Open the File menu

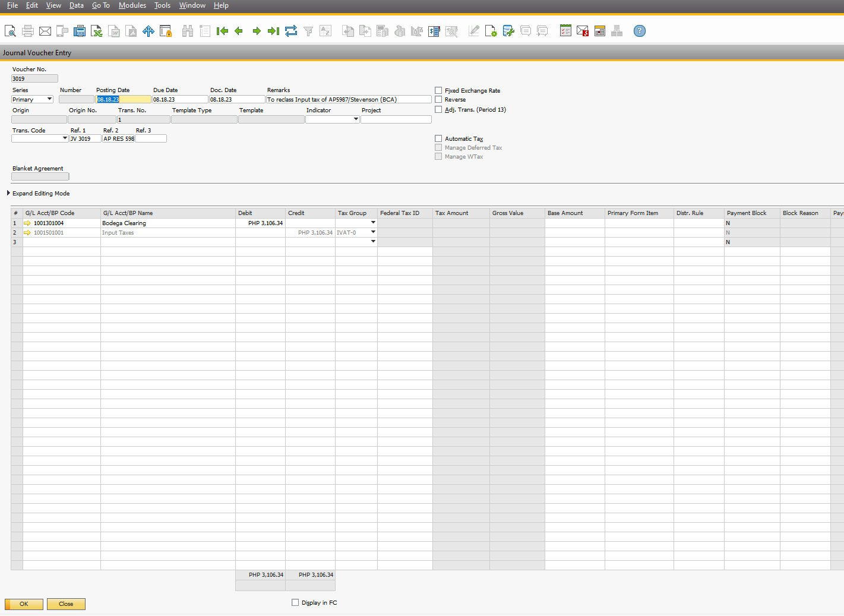pyautogui.click(x=12, y=5)
